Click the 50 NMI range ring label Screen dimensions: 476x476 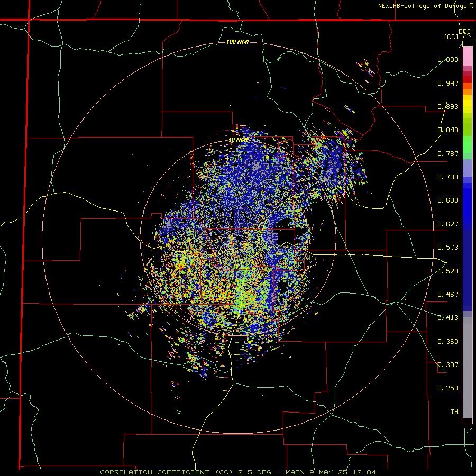pos(239,140)
